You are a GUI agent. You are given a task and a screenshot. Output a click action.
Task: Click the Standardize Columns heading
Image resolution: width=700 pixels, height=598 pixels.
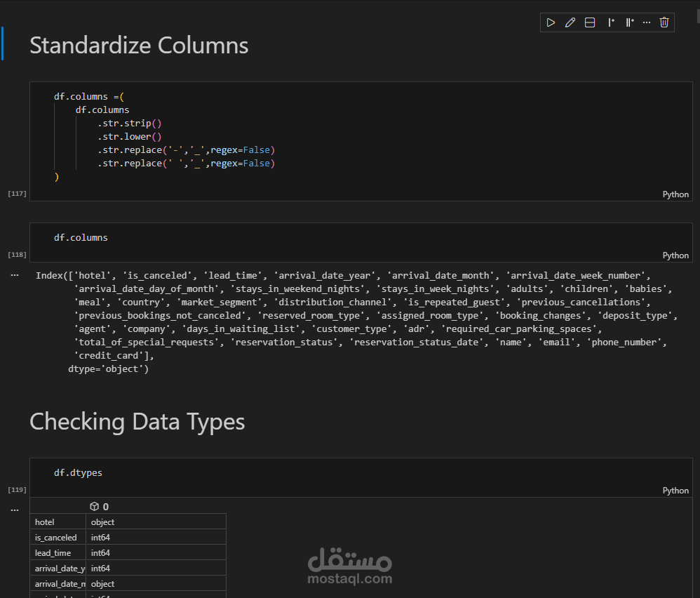(139, 46)
